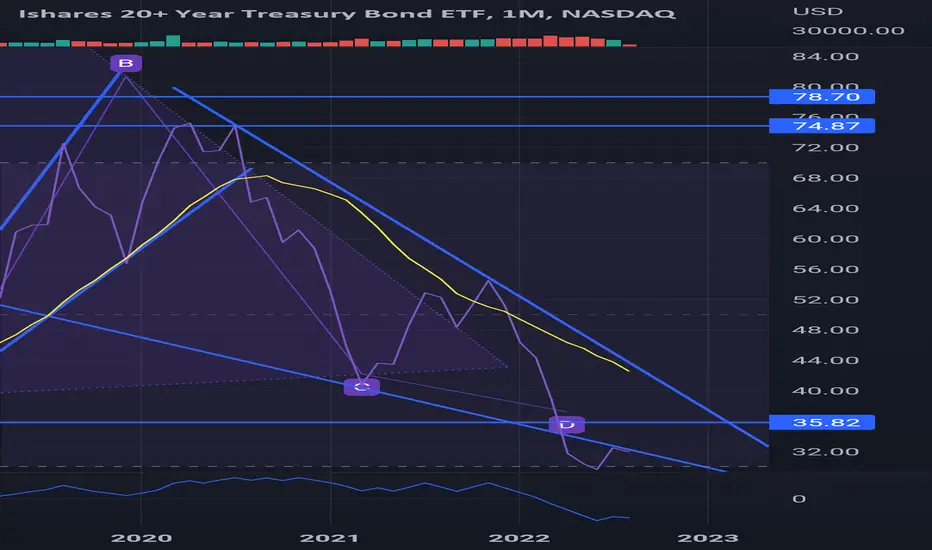The height and width of the screenshot is (550, 932).
Task: Click the 2022 time axis label
Action: click(x=519, y=538)
